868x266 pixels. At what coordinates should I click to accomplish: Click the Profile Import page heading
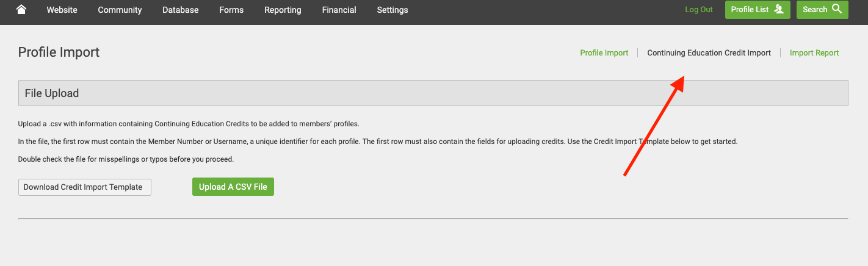coord(59,52)
